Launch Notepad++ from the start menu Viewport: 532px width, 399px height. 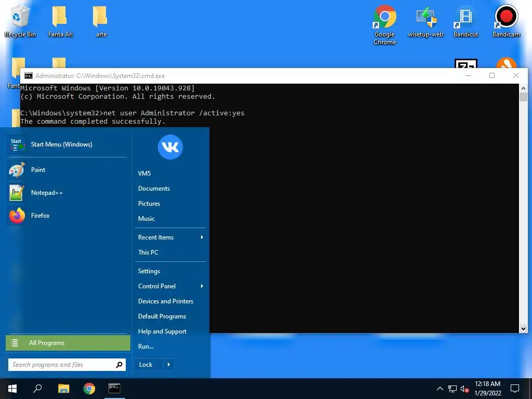[x=67, y=193]
